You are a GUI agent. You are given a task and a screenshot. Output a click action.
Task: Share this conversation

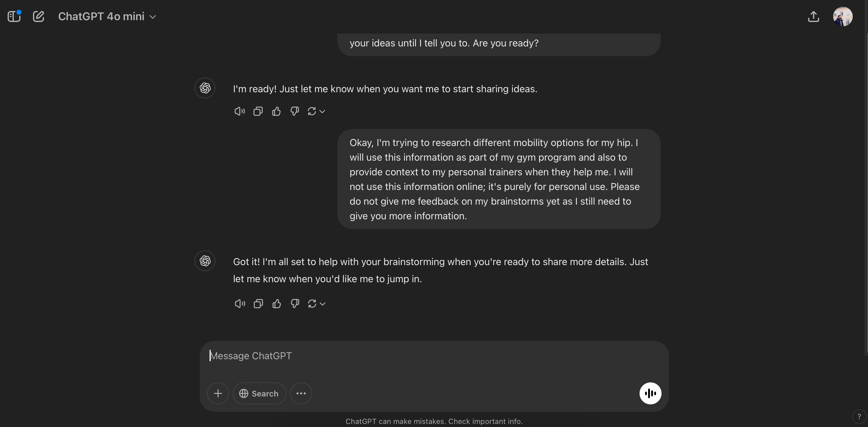point(814,16)
